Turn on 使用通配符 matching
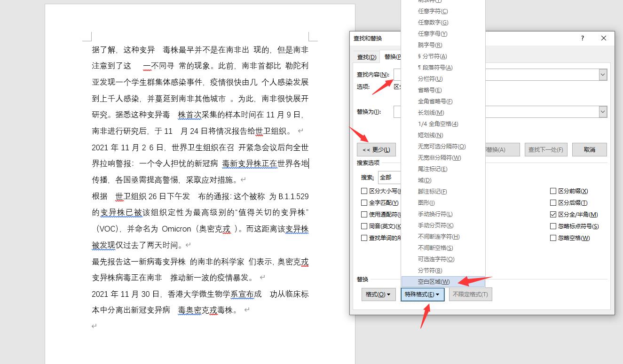The height and width of the screenshot is (364, 623). [x=364, y=214]
